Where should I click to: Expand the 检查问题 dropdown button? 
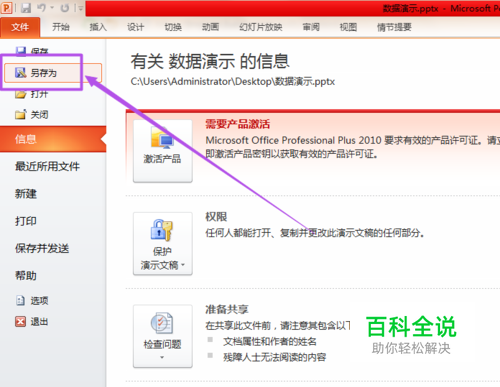point(163,336)
